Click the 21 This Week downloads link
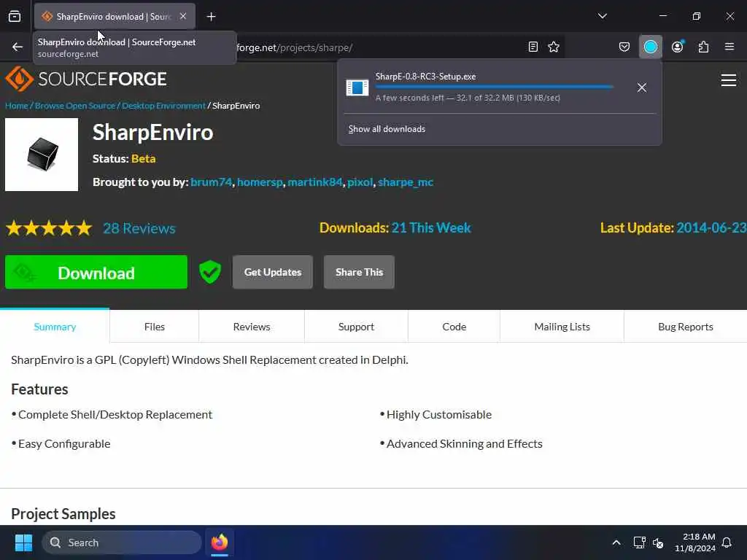This screenshot has width=747, height=560. (431, 227)
